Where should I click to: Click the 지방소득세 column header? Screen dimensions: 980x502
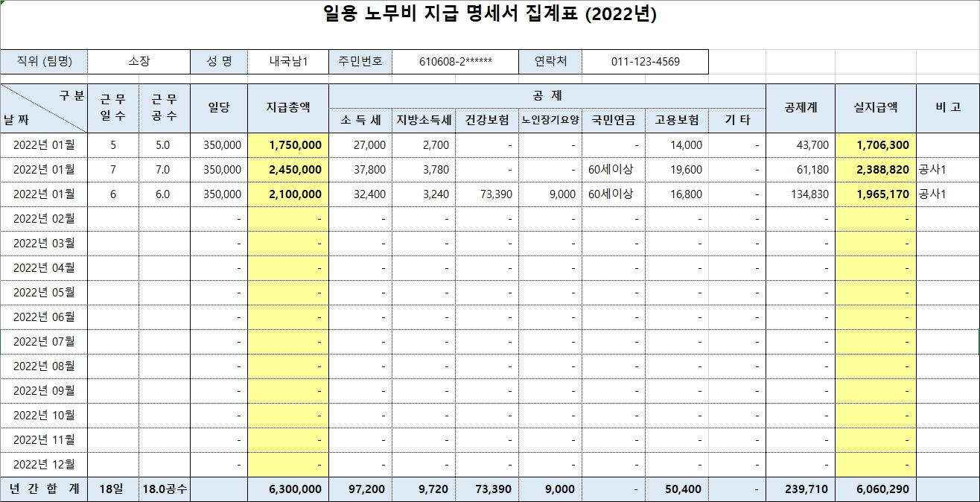point(424,121)
